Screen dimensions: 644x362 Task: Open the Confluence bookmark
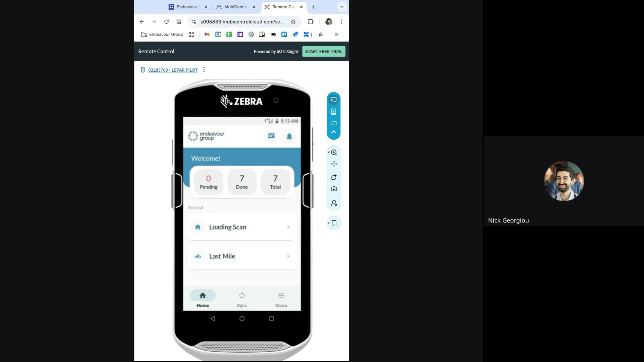(306, 35)
